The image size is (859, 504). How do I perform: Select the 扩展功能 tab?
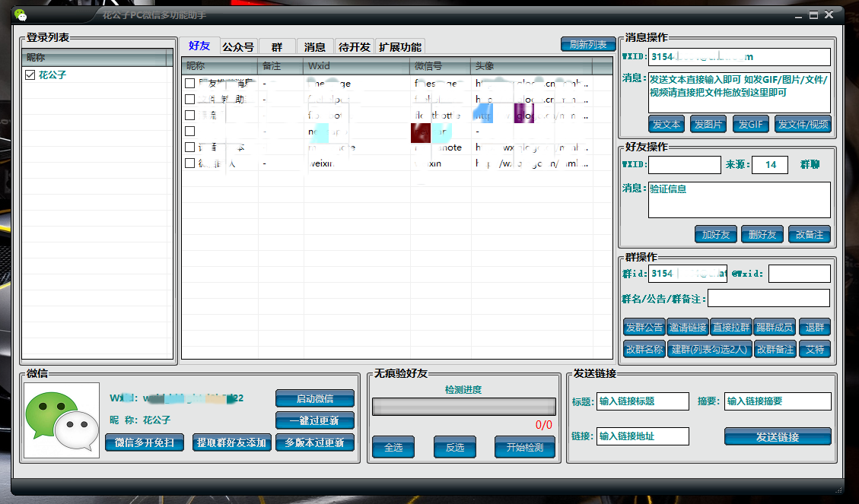(x=400, y=47)
